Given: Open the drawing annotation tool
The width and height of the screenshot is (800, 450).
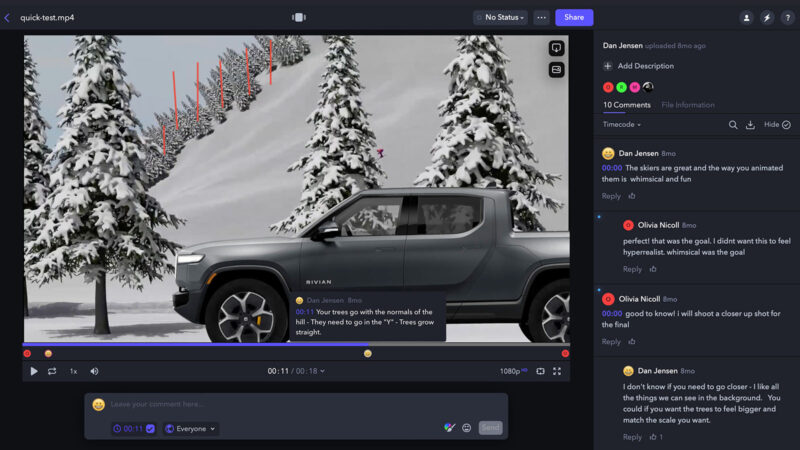Looking at the screenshot, I should (449, 428).
